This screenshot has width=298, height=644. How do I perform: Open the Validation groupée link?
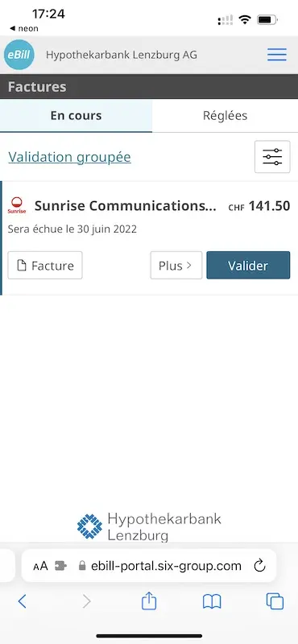(69, 157)
